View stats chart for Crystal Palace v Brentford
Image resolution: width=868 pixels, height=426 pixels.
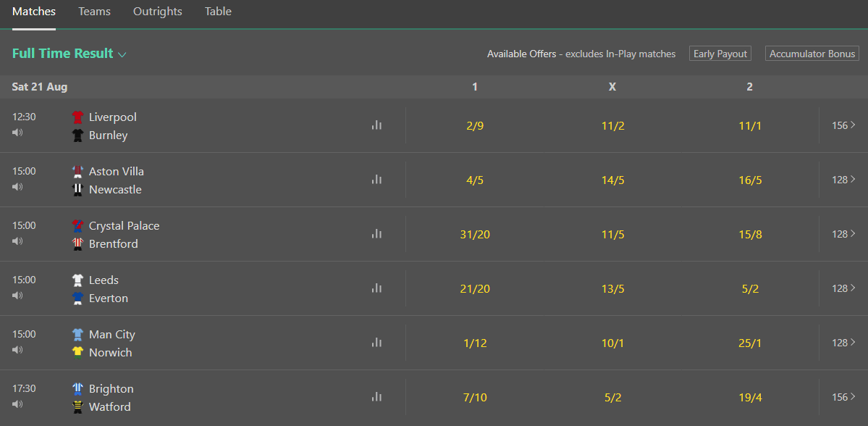point(376,234)
